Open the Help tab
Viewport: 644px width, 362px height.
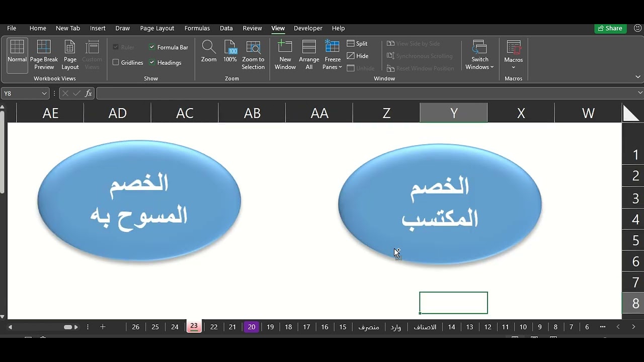(x=338, y=28)
